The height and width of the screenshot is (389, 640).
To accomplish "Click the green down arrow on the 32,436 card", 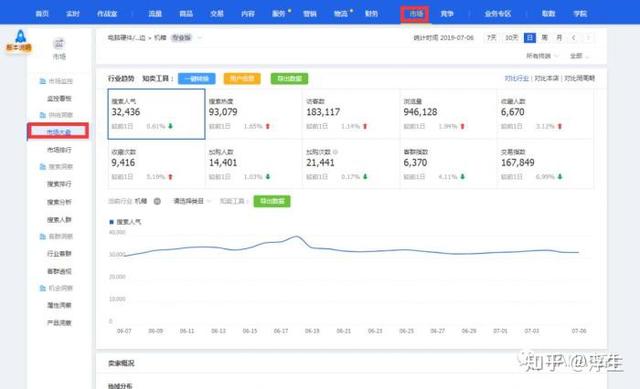I will (171, 126).
